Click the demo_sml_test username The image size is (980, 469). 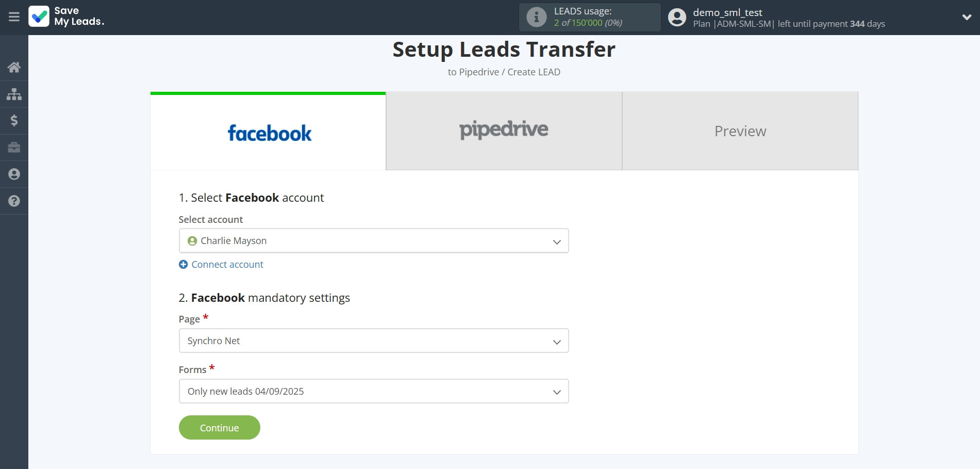click(727, 12)
